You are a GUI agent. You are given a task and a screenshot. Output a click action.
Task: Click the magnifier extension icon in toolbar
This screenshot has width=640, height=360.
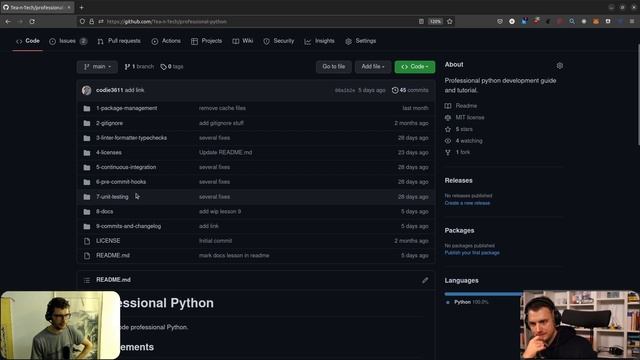pyautogui.click(x=572, y=21)
